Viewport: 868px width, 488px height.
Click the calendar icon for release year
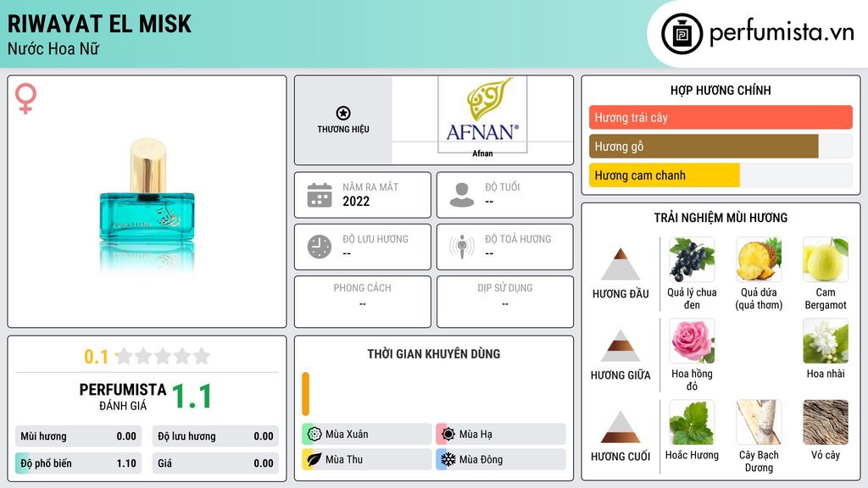(x=319, y=195)
